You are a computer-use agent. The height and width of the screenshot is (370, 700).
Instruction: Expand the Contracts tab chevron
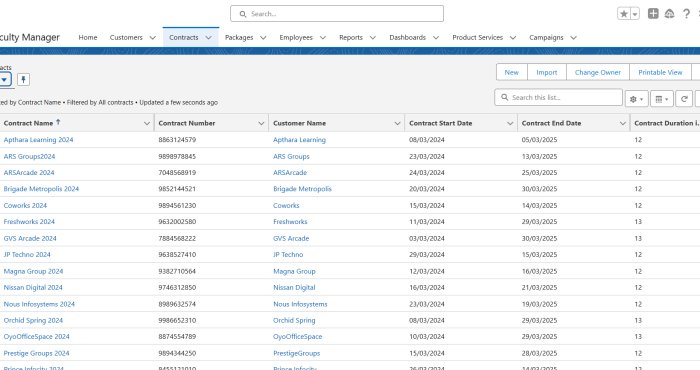[x=208, y=38]
